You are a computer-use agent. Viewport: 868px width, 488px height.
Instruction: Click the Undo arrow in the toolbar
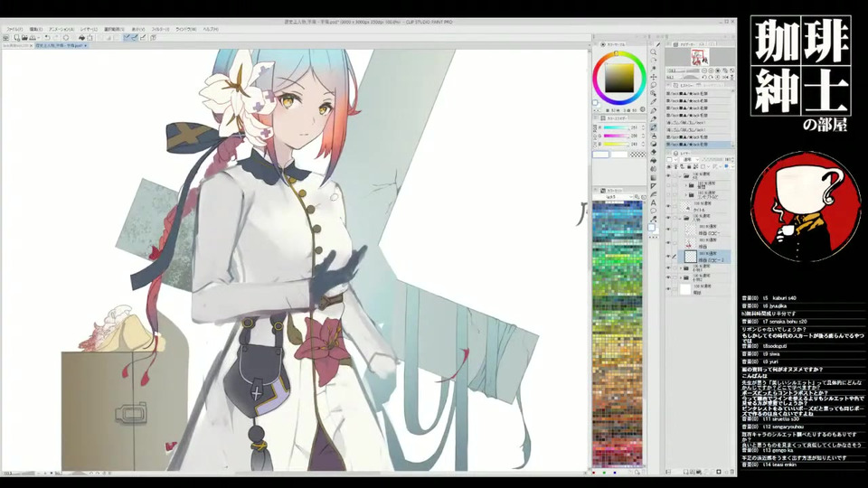click(47, 37)
